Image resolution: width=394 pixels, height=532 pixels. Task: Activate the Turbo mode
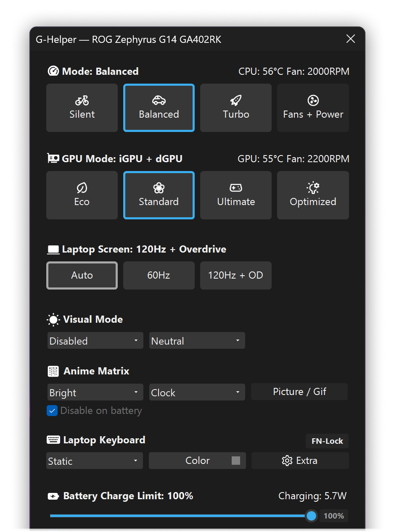tap(236, 108)
